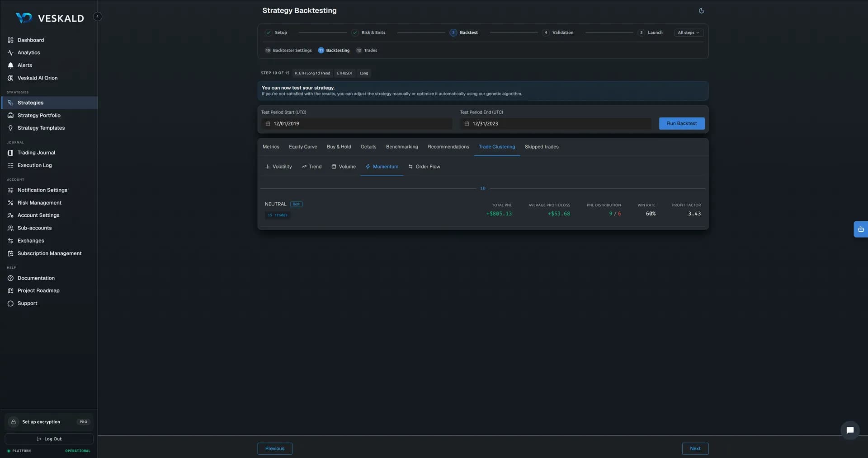Select the Volume clustering tab
The image size is (868, 458).
(344, 167)
